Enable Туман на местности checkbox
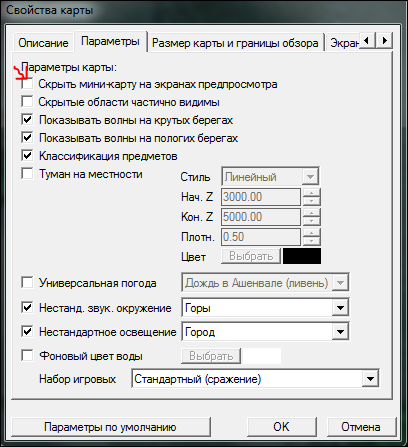Screen dimensions: 408x447 [27, 173]
